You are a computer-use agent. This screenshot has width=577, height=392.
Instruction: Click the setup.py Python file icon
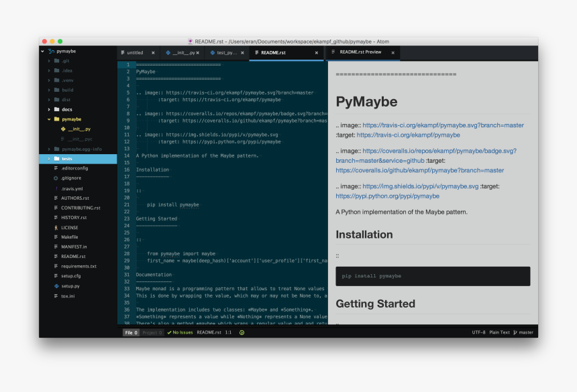click(56, 286)
